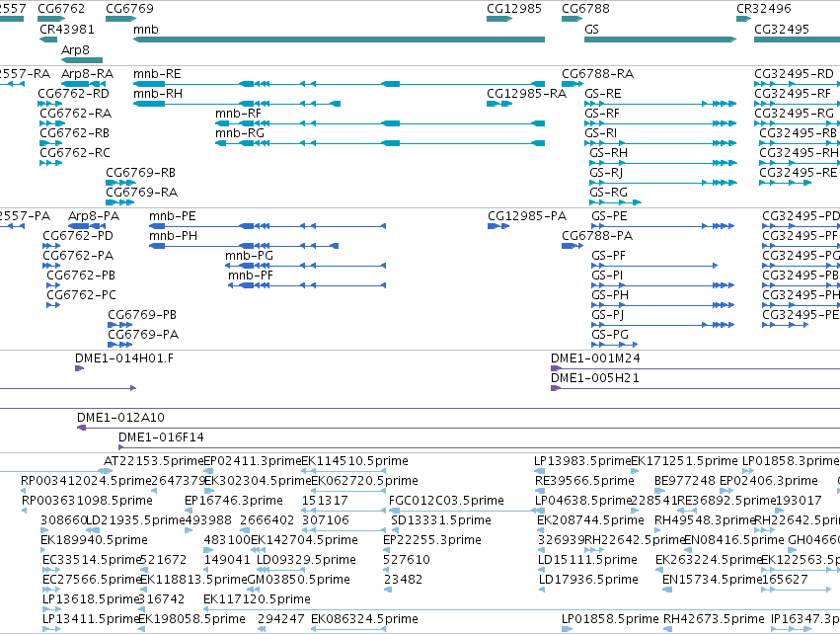Click transcript GS-RE
Screen dimensions: 840x634
tap(603, 94)
